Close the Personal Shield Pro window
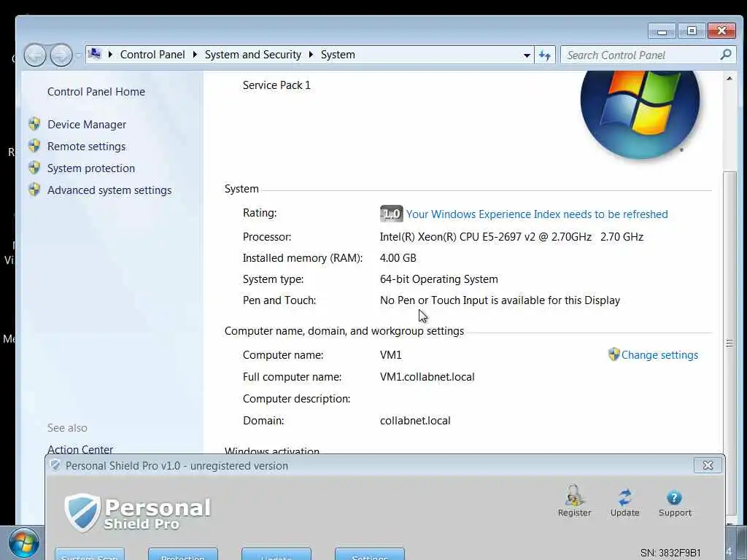 tap(708, 465)
